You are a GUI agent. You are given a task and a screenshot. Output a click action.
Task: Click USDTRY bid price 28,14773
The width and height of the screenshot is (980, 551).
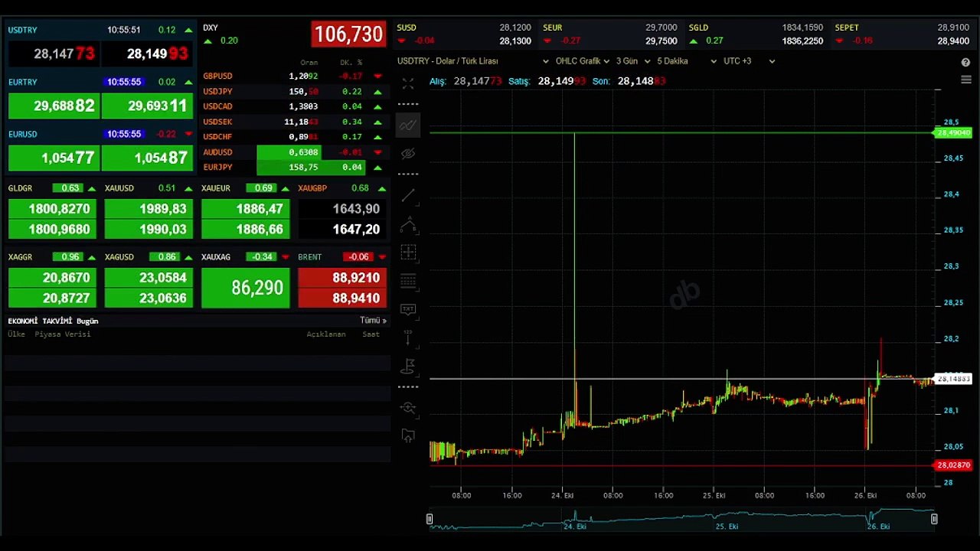click(53, 54)
